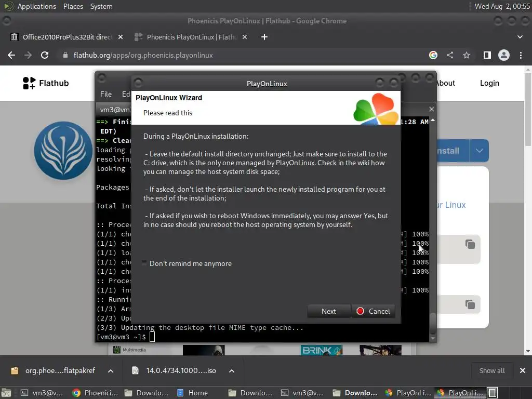Click the BRINK game thumbnail
This screenshot has width=532, height=399.
click(x=321, y=350)
